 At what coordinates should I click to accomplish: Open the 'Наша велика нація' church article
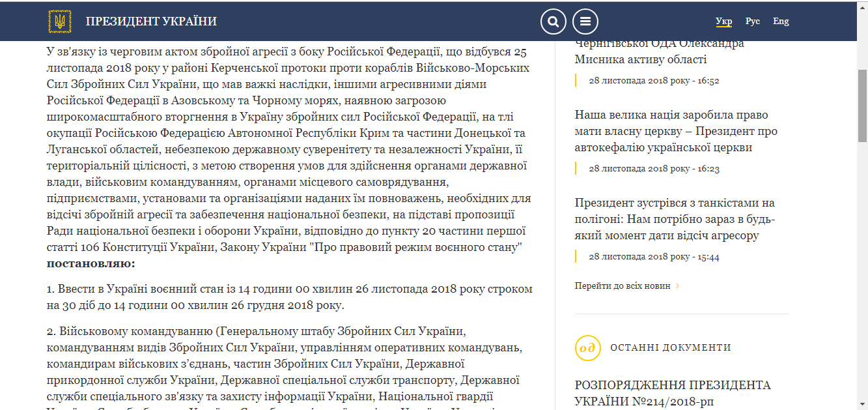tap(676, 131)
